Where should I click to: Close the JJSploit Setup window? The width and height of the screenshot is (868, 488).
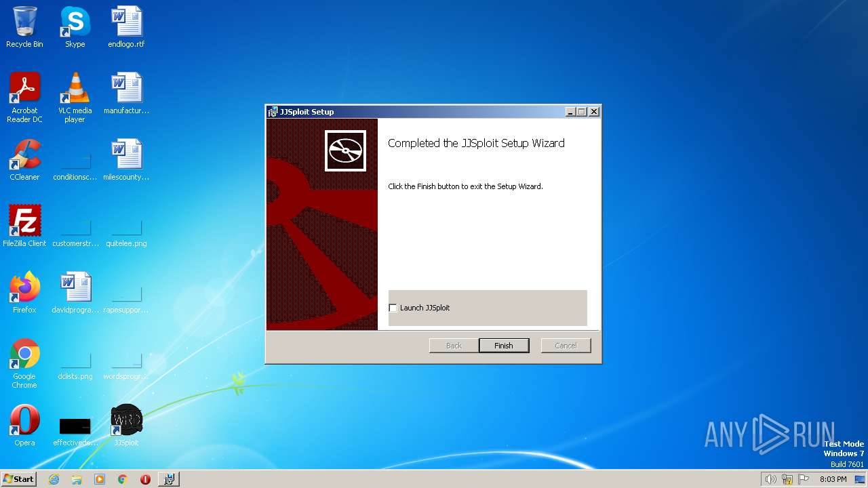(594, 112)
